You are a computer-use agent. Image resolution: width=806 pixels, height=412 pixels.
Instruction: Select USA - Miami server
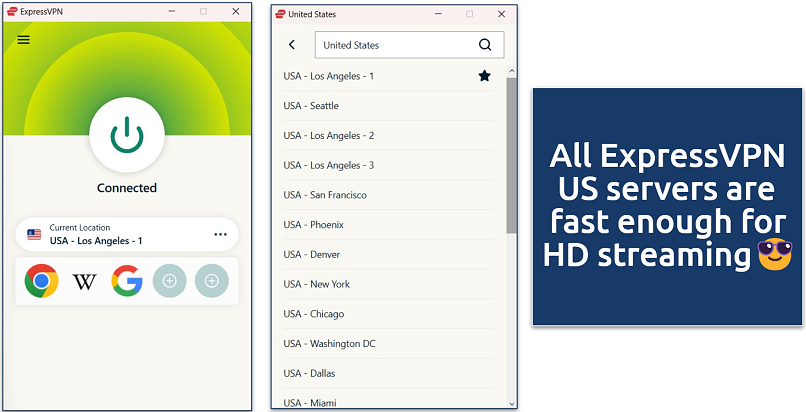(388, 401)
